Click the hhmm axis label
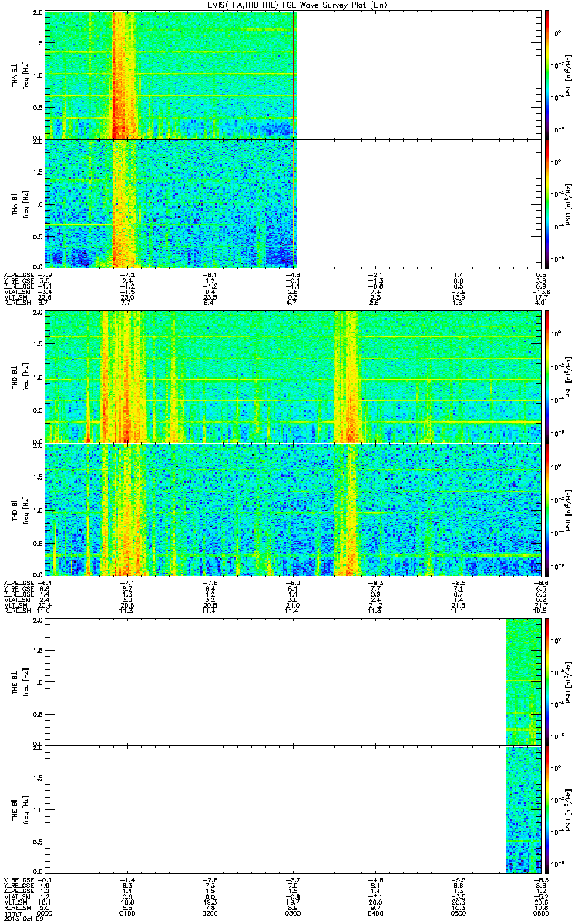 (12, 912)
